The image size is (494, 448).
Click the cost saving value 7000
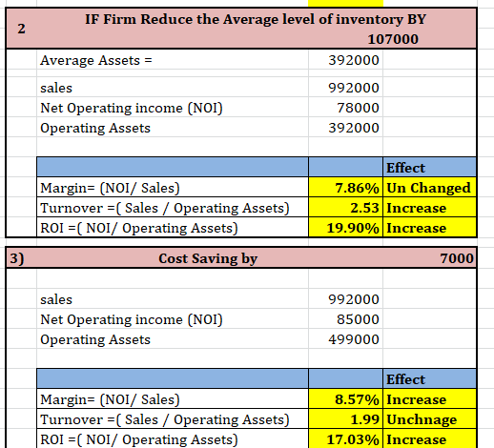[457, 258]
